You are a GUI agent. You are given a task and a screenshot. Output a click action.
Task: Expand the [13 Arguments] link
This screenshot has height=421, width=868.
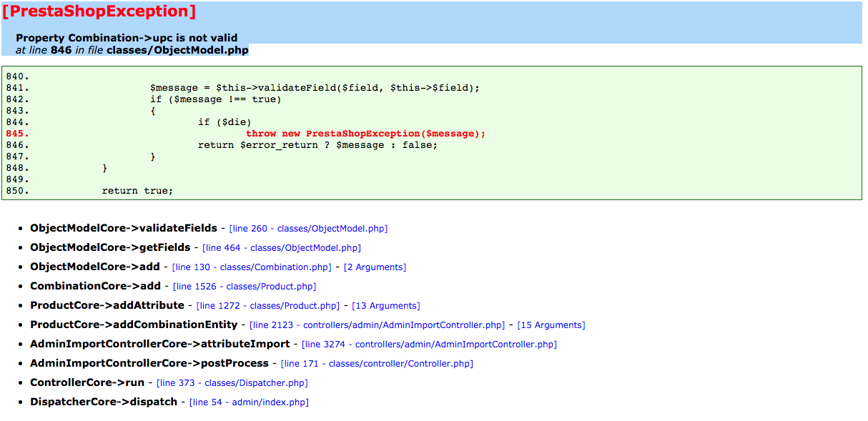[387, 306]
